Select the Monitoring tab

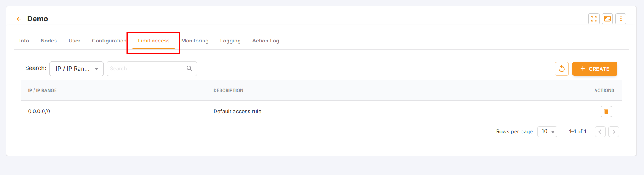click(x=195, y=41)
